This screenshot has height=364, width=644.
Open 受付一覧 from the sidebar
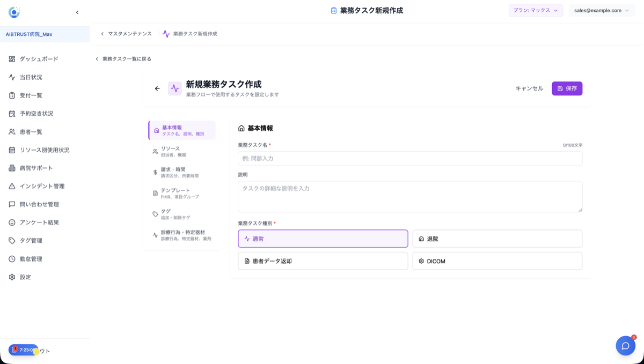tap(11, 95)
